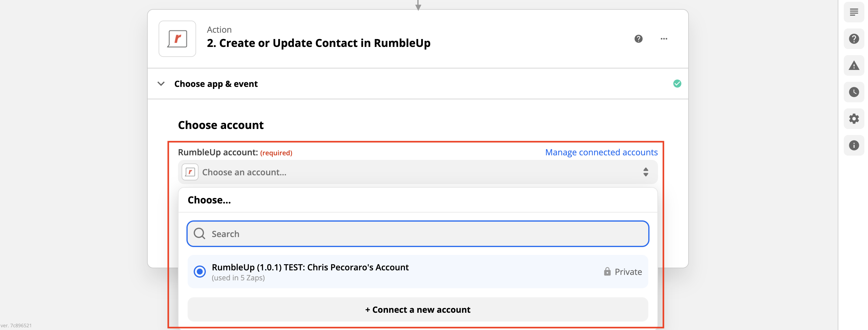Click Connect a new account button
This screenshot has width=868, height=330.
click(417, 309)
